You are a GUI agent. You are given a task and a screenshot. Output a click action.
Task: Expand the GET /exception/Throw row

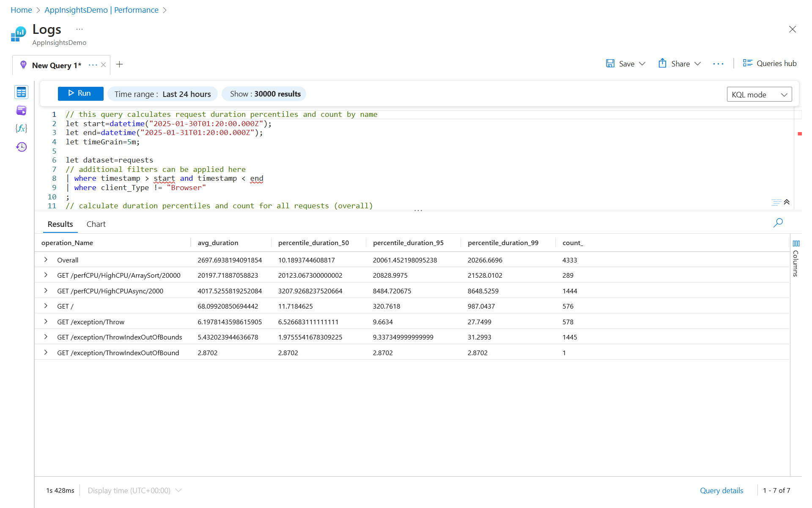pos(46,322)
